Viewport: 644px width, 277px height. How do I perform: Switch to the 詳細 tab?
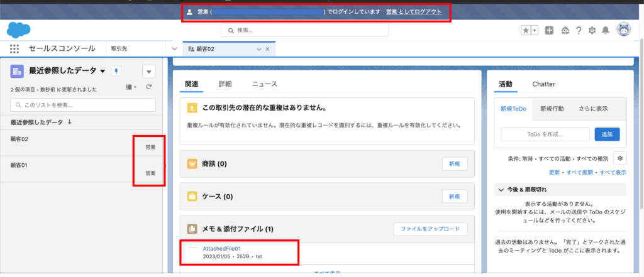click(x=225, y=84)
